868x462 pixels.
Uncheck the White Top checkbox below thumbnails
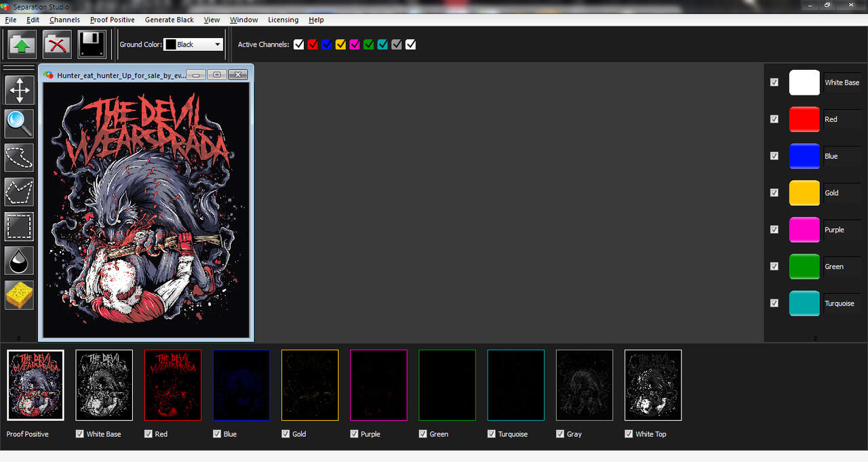(x=629, y=434)
